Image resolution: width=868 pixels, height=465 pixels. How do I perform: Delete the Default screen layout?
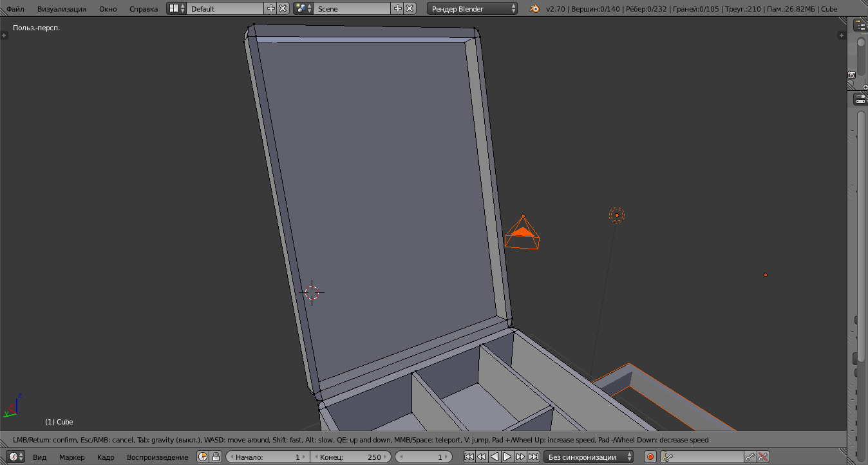[282, 8]
